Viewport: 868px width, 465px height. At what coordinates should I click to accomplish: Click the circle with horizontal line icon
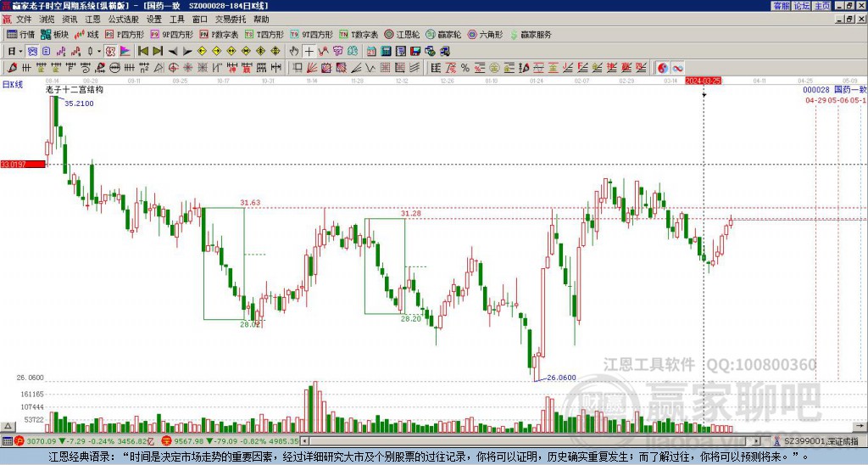(x=114, y=68)
